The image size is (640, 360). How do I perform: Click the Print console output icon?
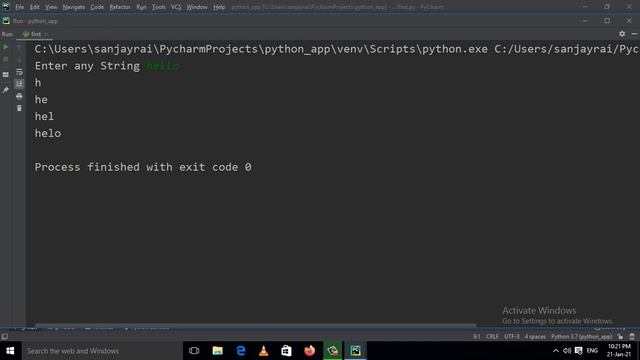[x=19, y=96]
